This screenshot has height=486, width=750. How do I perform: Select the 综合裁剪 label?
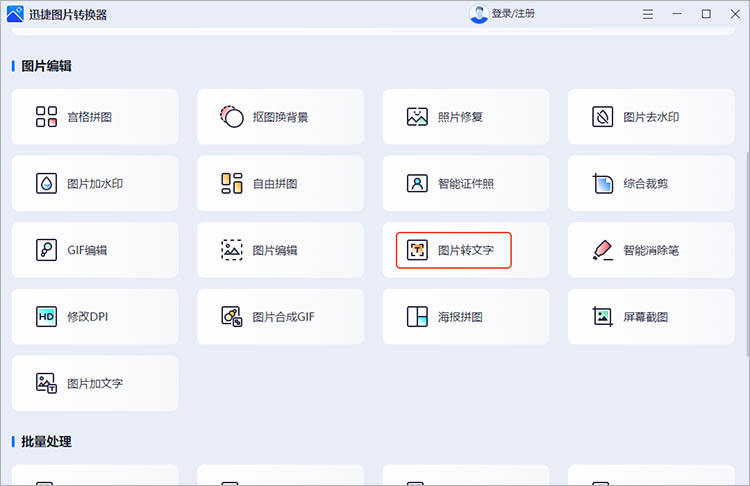[x=646, y=184]
